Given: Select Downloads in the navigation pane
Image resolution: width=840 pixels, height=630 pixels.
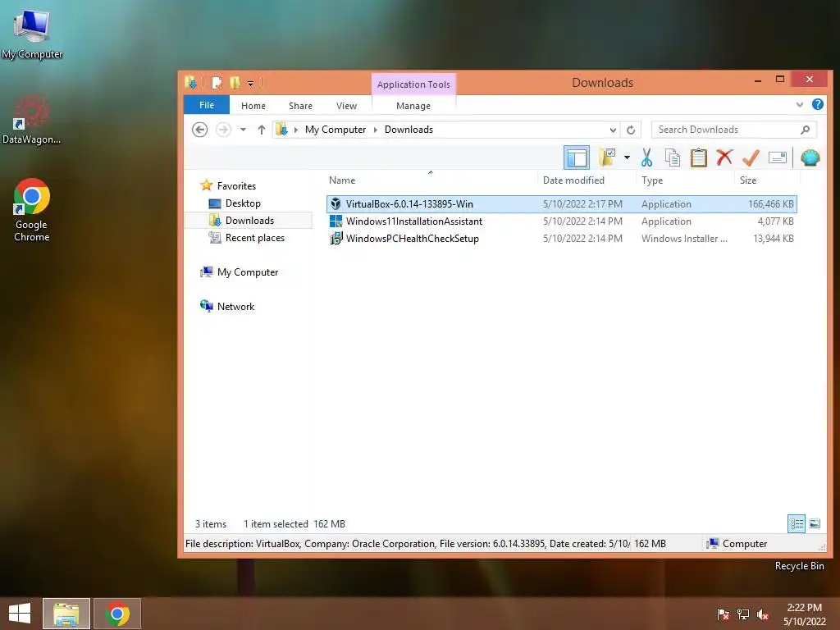Looking at the screenshot, I should pos(249,220).
